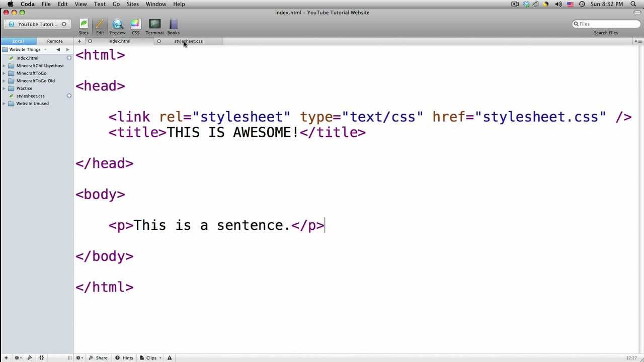Open the Coda application menu
This screenshot has width=644, height=362.
tap(28, 4)
